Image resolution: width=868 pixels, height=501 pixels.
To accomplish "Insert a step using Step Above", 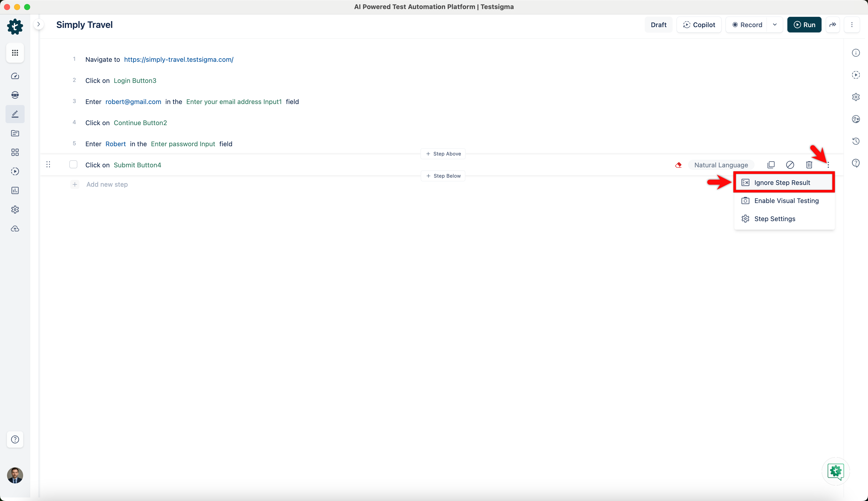I will [443, 154].
